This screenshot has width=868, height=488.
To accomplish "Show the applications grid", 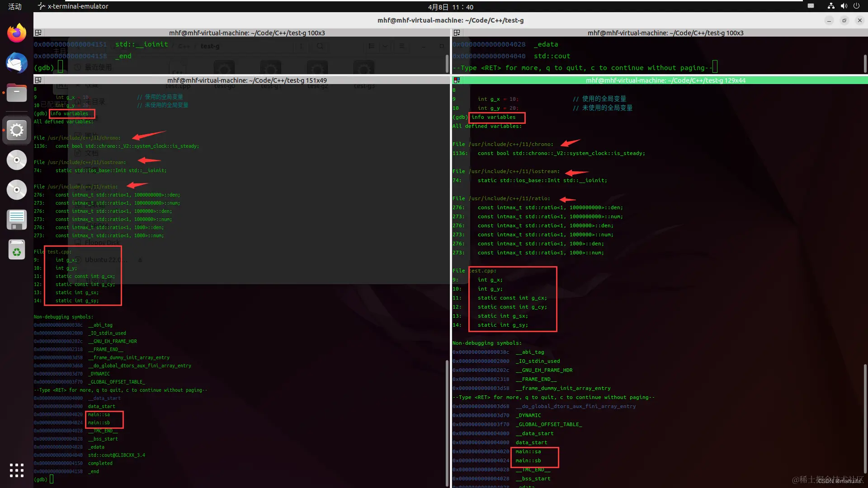I will pos(17,470).
